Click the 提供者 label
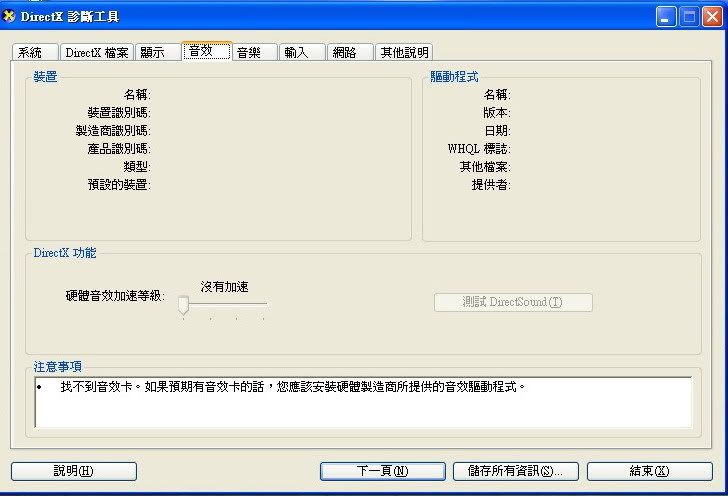 [x=491, y=185]
